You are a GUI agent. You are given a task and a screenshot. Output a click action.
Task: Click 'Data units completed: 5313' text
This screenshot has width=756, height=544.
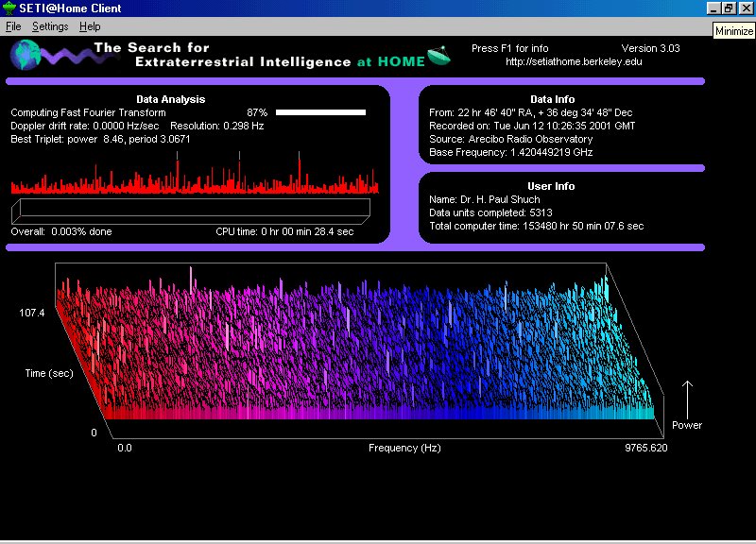(x=490, y=212)
